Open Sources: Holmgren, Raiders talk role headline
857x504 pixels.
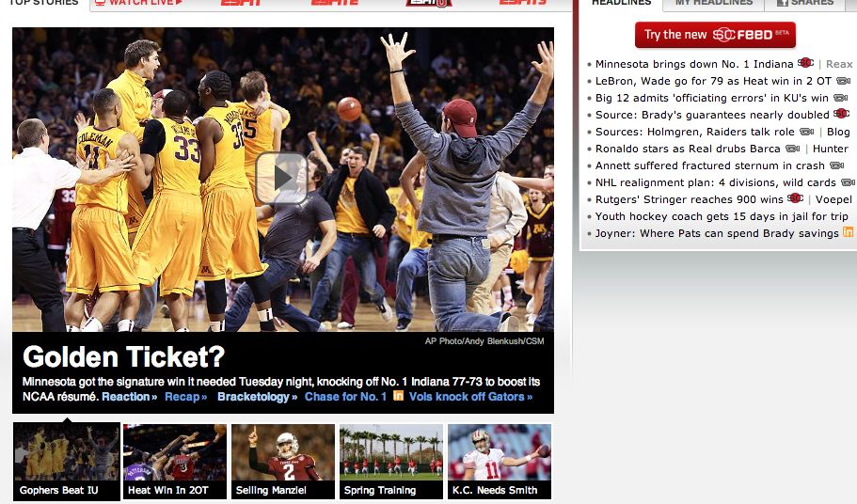click(x=694, y=132)
